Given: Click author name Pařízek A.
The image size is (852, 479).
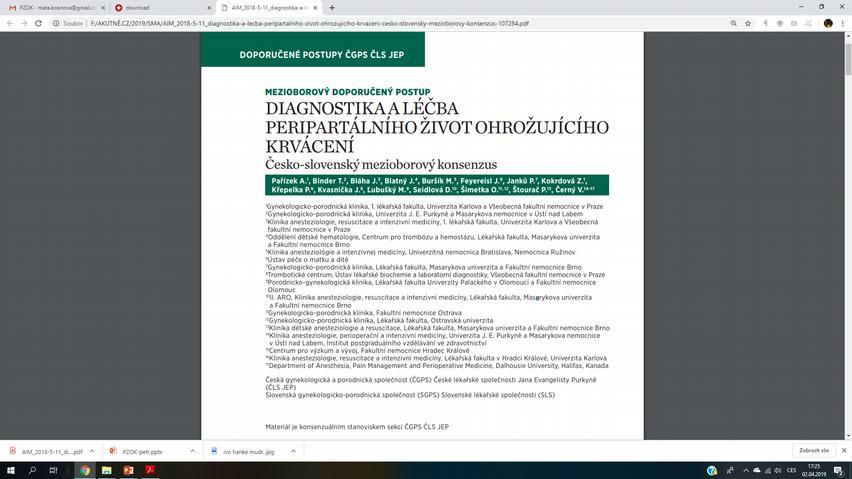Looking at the screenshot, I should [290, 181].
